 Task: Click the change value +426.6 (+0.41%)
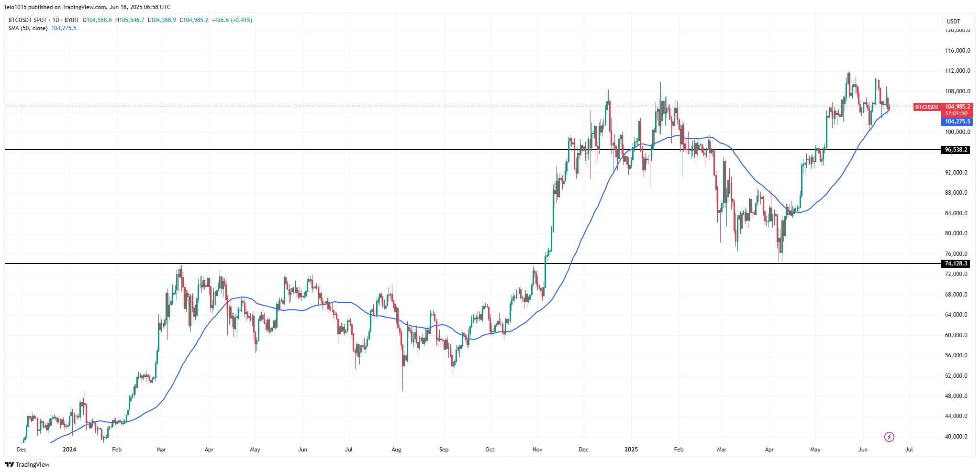(232, 20)
